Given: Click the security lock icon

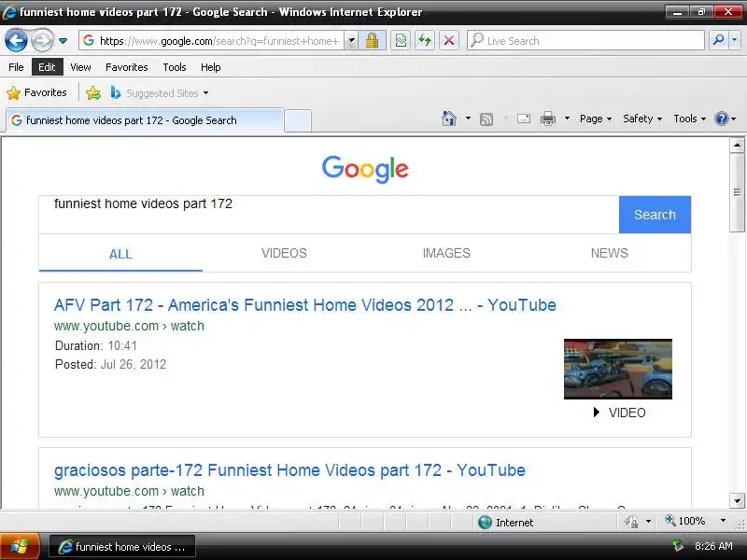Looking at the screenshot, I should point(372,41).
